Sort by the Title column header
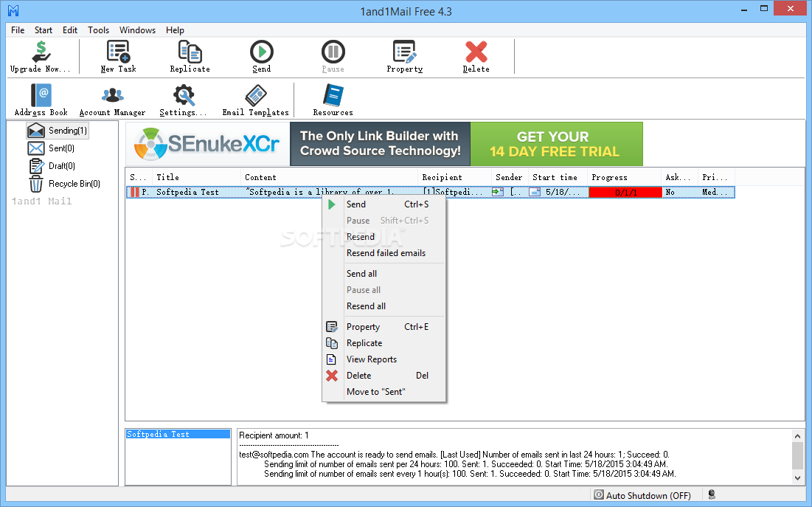The image size is (812, 507). 197,177
